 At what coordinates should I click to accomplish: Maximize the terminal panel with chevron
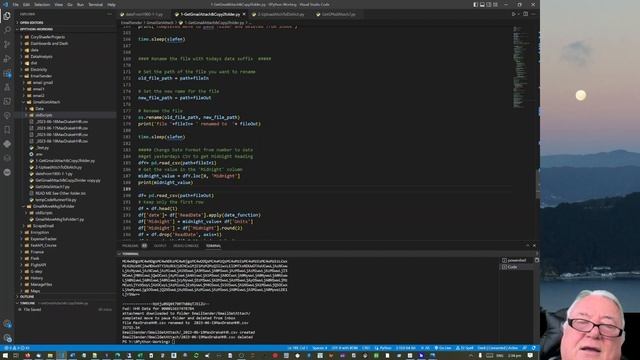(x=527, y=246)
